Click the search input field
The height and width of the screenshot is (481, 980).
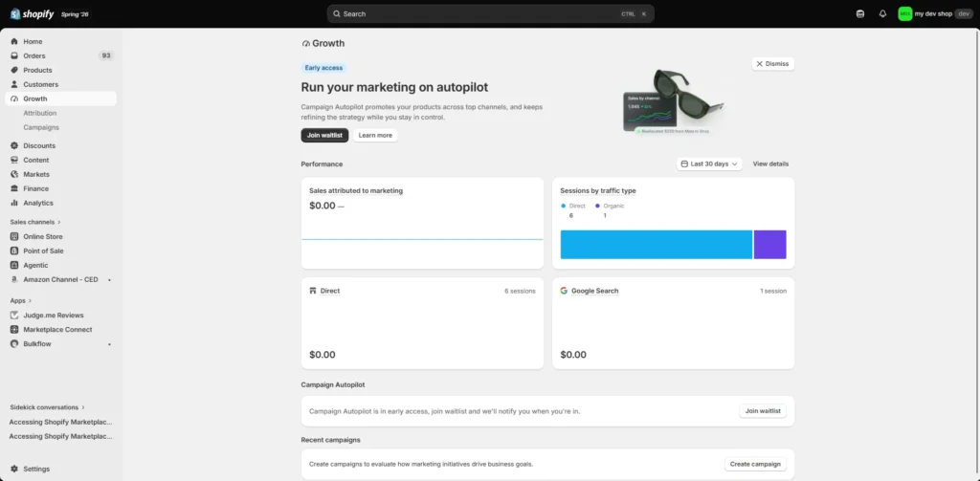[x=491, y=13]
